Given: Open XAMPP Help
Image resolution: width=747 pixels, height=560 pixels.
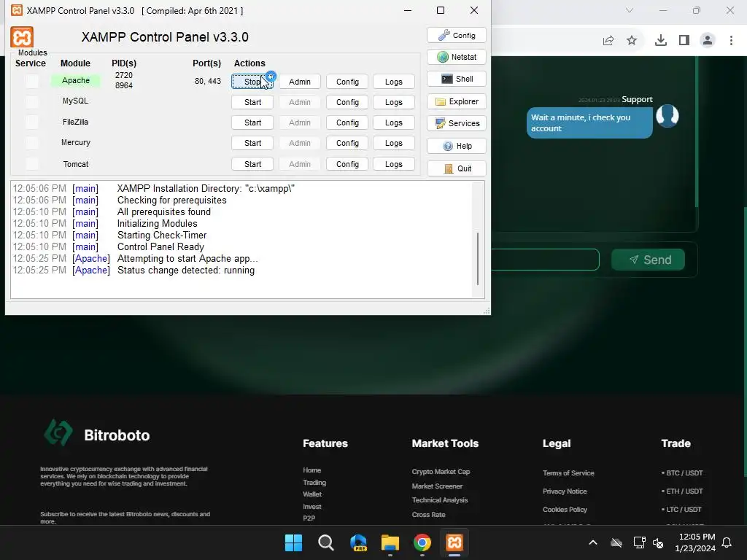Looking at the screenshot, I should tap(457, 146).
